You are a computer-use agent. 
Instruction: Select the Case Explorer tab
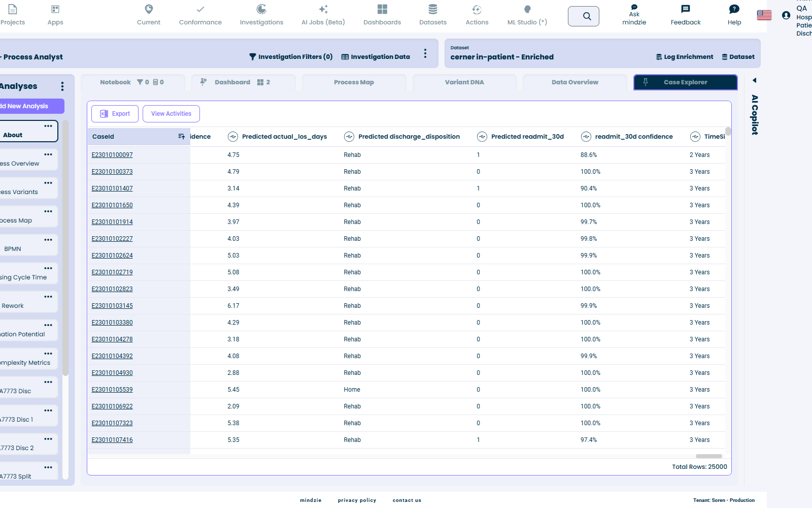click(686, 82)
